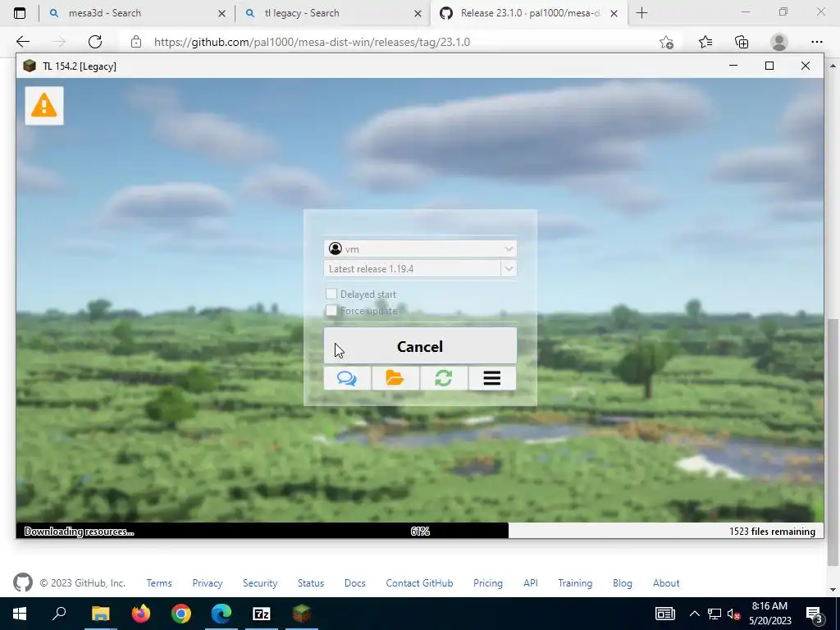
Task: Click the muted volume tray icon
Action: (x=734, y=614)
